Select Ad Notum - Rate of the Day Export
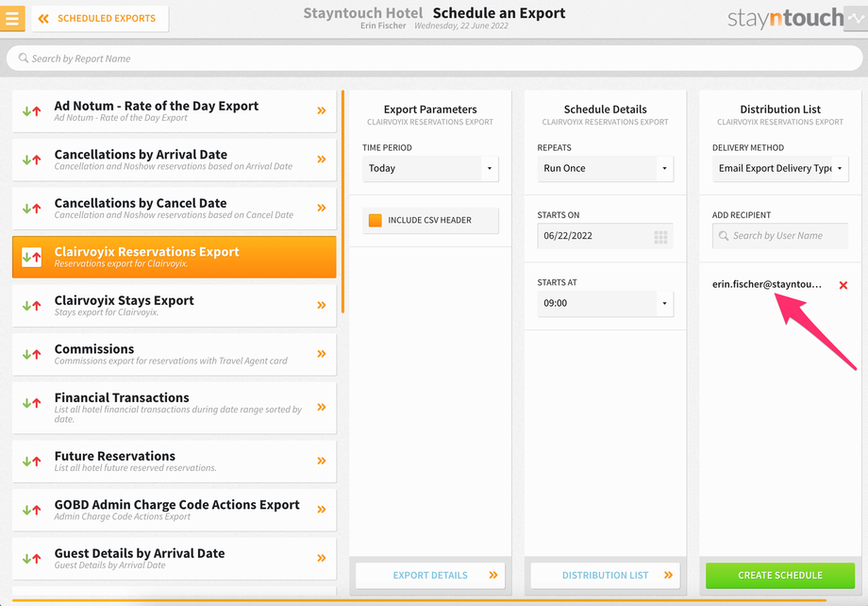The height and width of the screenshot is (606, 868). click(174, 110)
